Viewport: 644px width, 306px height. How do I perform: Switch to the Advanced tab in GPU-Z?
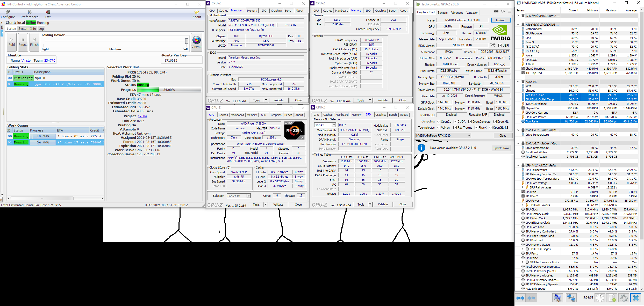click(x=457, y=12)
